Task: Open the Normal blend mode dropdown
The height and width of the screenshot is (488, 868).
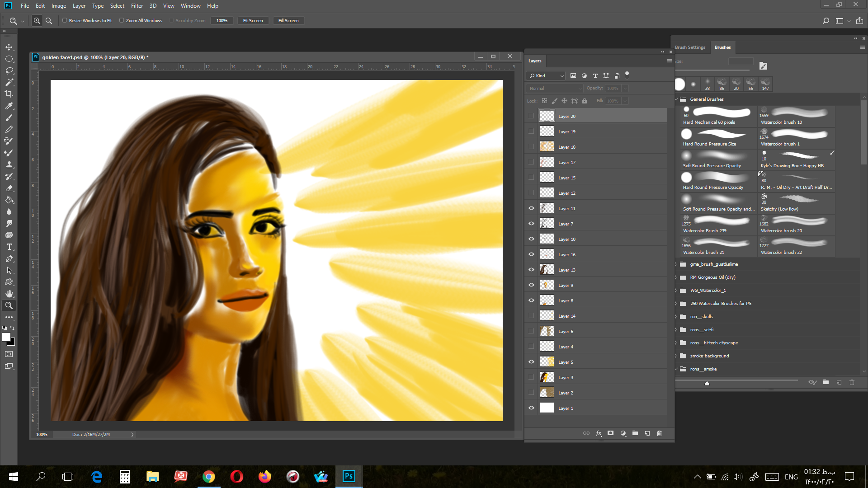Action: click(x=555, y=89)
